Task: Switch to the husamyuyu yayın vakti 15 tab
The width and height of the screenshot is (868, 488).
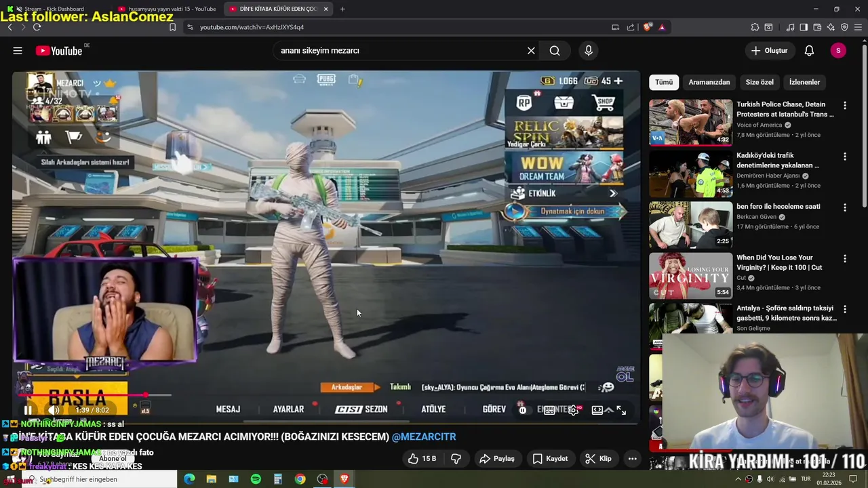Action: (x=167, y=9)
